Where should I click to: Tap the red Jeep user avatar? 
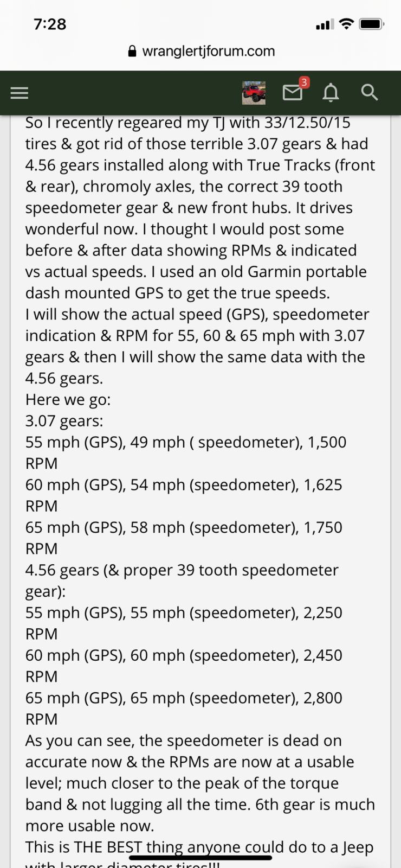coord(254,93)
